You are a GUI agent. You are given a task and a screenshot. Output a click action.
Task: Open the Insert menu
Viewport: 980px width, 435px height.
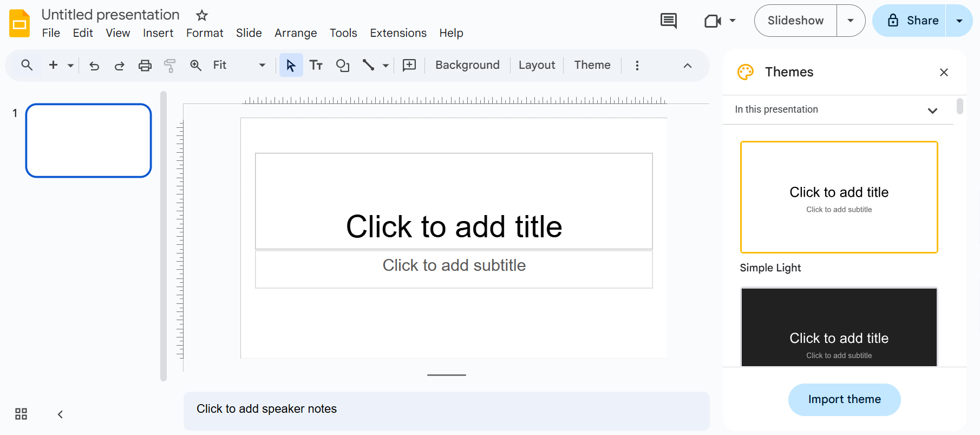coord(158,33)
